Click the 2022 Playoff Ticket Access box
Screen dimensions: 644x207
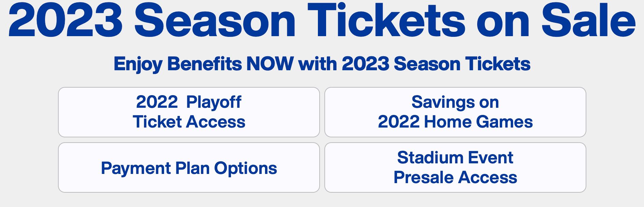[x=189, y=112]
